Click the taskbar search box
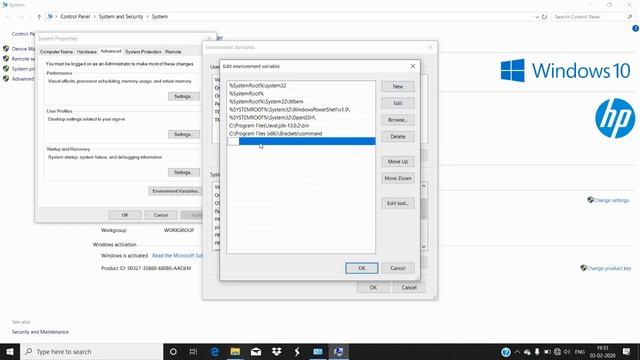This screenshot has height=360, width=640. point(91,351)
